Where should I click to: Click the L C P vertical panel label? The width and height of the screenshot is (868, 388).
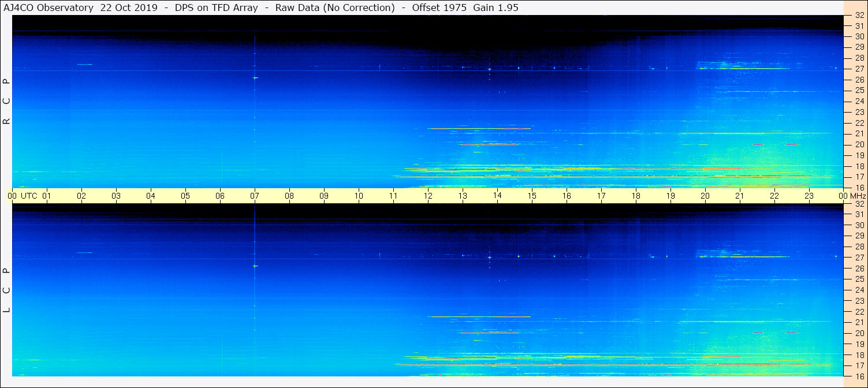point(6,290)
